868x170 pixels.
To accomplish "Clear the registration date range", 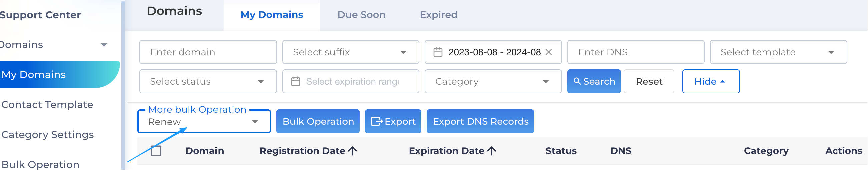I will tap(548, 52).
